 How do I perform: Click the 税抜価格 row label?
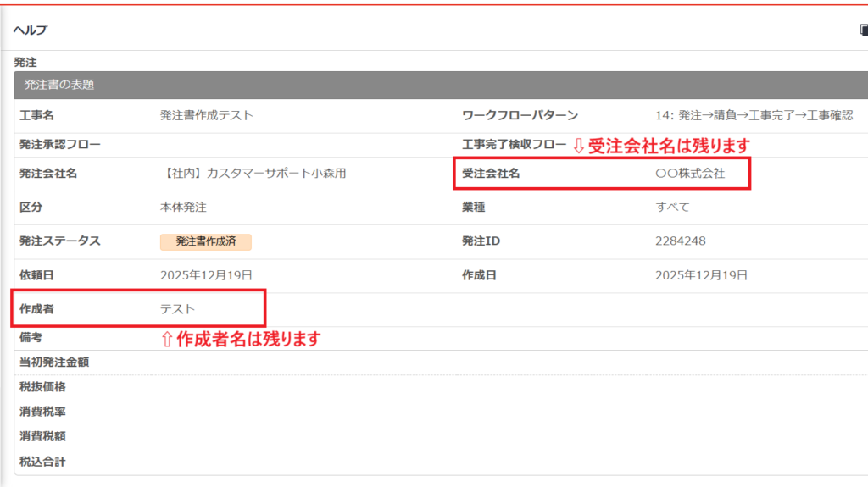tap(42, 387)
